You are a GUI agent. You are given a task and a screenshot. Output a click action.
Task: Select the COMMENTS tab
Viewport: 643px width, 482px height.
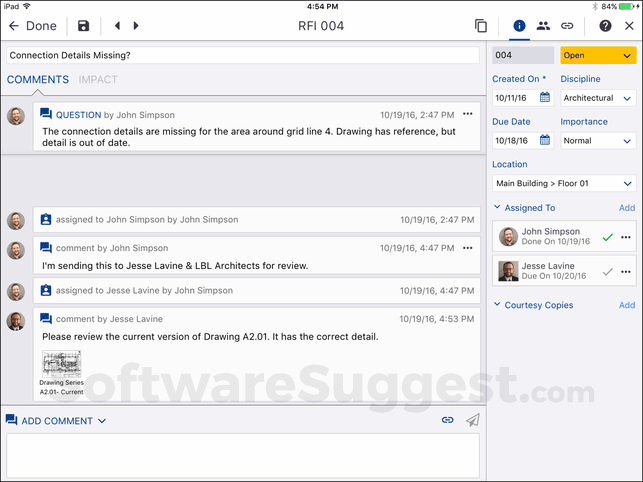click(x=38, y=80)
